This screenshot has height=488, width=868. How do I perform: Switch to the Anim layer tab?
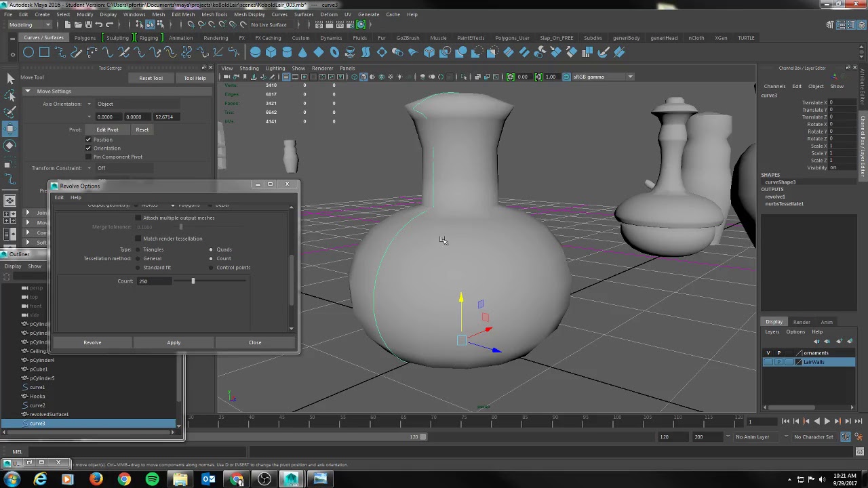click(x=827, y=322)
